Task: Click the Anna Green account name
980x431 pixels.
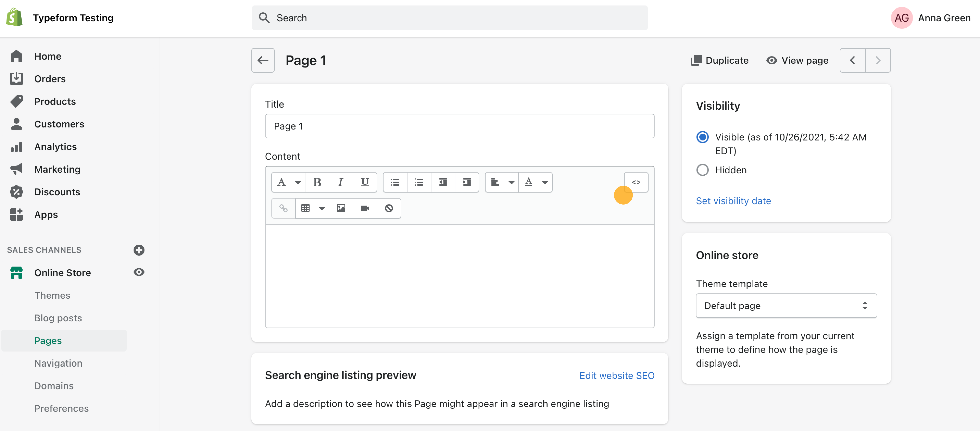Action: (x=944, y=18)
